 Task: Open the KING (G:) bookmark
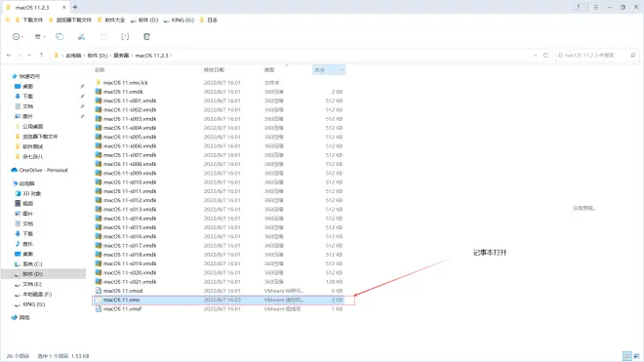[x=179, y=20]
